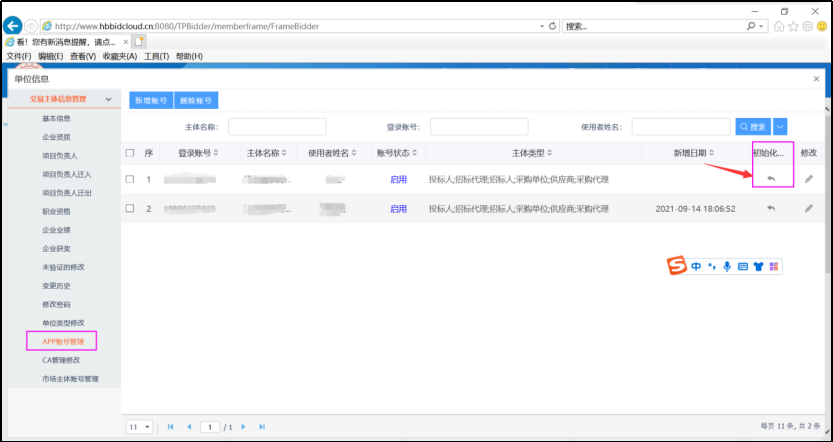The width and height of the screenshot is (833, 442).
Task: Click the 新增账号 button
Action: pyautogui.click(x=150, y=100)
